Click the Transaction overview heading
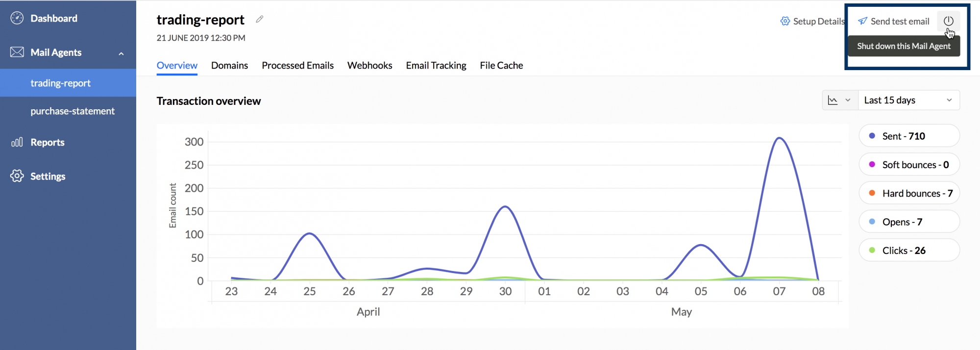 [x=209, y=101]
